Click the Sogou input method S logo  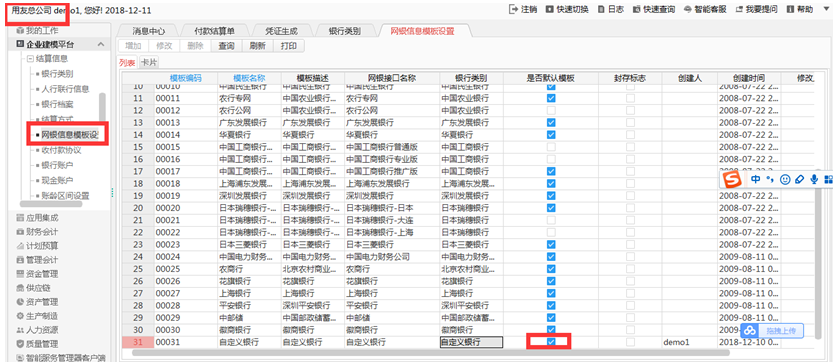733,180
